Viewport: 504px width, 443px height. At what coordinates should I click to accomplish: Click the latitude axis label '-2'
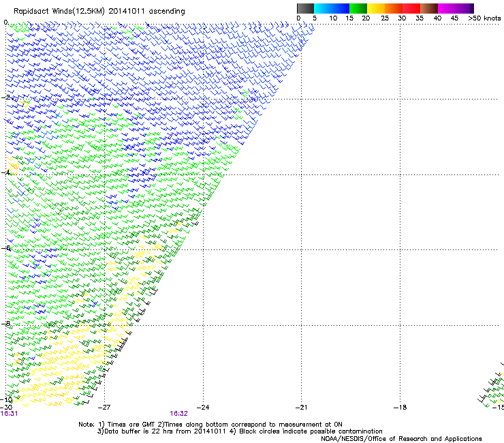coord(5,97)
